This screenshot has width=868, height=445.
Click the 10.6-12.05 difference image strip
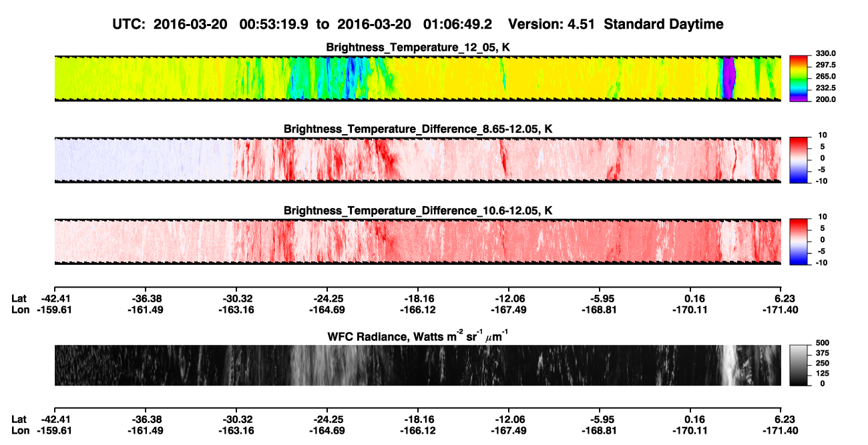point(417,242)
